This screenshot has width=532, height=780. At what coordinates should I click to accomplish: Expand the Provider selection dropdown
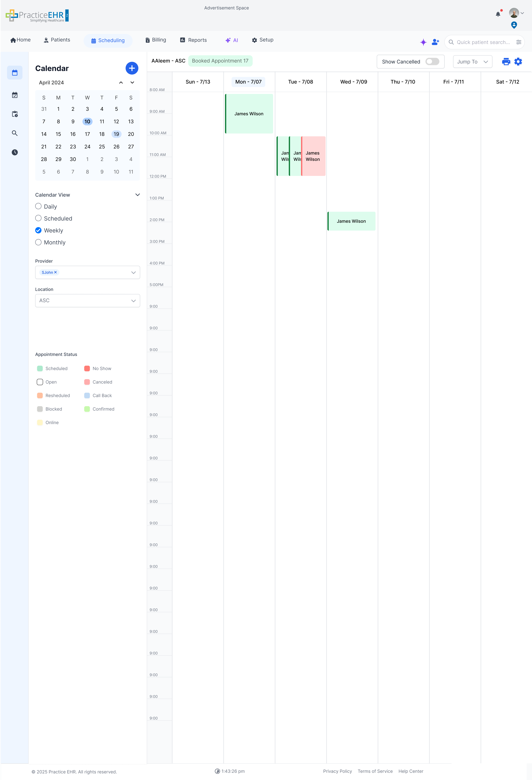(133, 272)
